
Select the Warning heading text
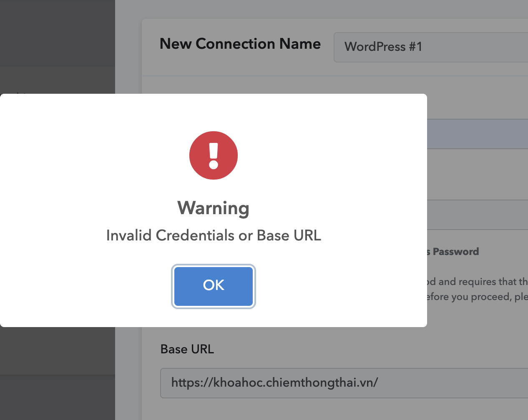pos(214,208)
